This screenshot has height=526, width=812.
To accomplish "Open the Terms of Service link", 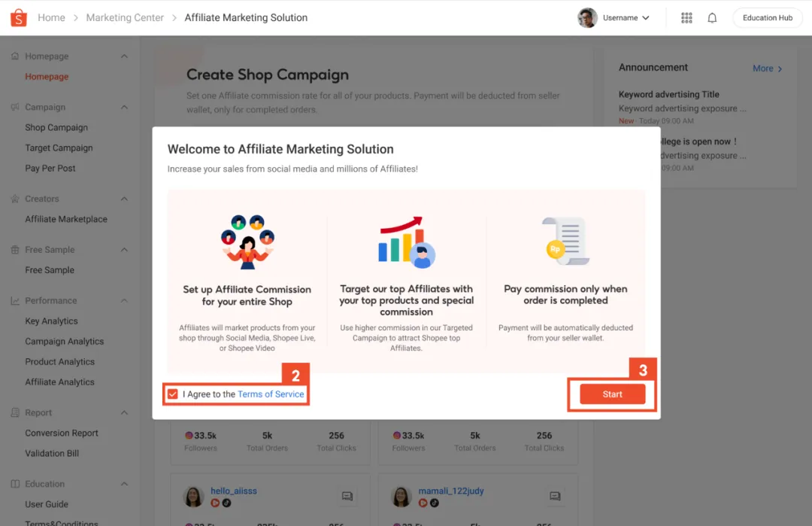I will coord(271,394).
